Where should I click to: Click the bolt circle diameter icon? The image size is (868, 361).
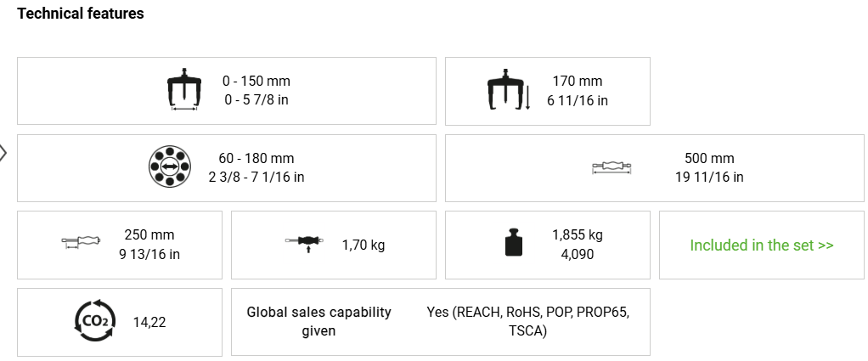pyautogui.click(x=168, y=168)
